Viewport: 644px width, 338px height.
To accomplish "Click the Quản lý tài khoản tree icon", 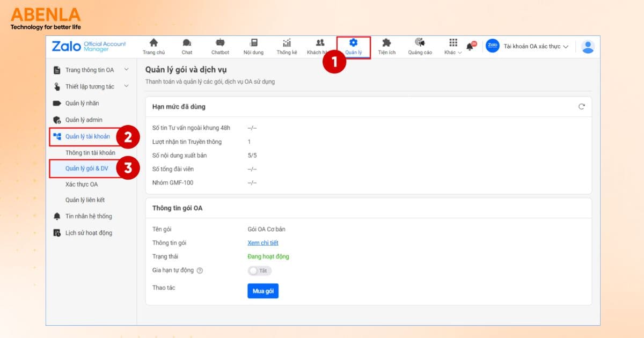I will [57, 137].
